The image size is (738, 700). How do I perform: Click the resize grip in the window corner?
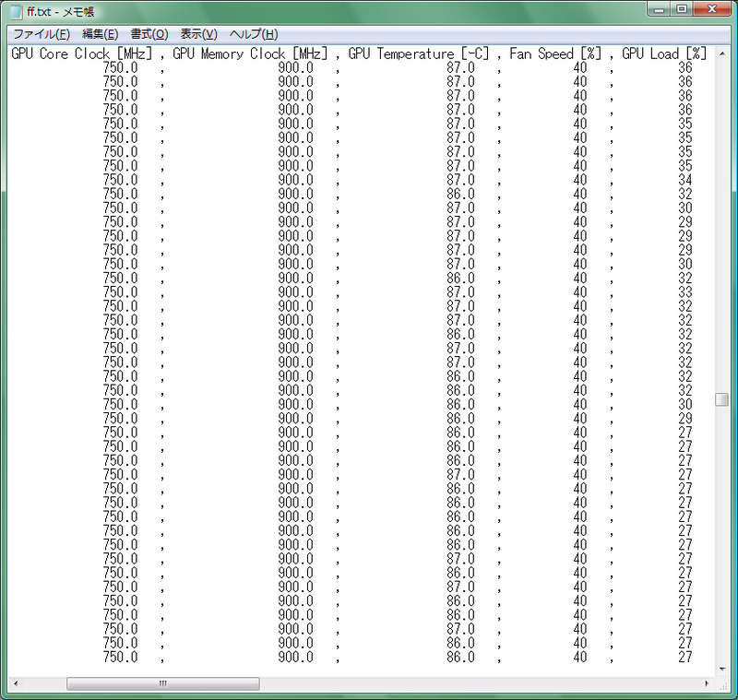point(723,685)
